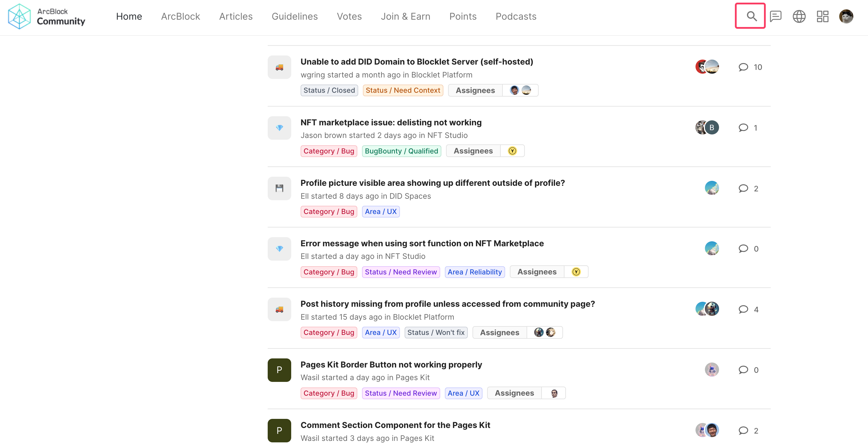Open the chat messages icon
This screenshot has width=868, height=445.
775,16
